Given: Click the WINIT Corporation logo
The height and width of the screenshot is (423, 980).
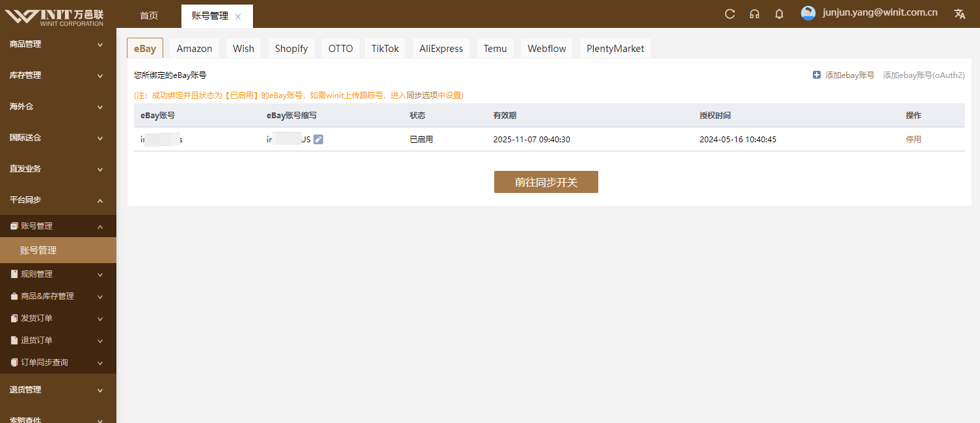Looking at the screenshot, I should point(55,17).
